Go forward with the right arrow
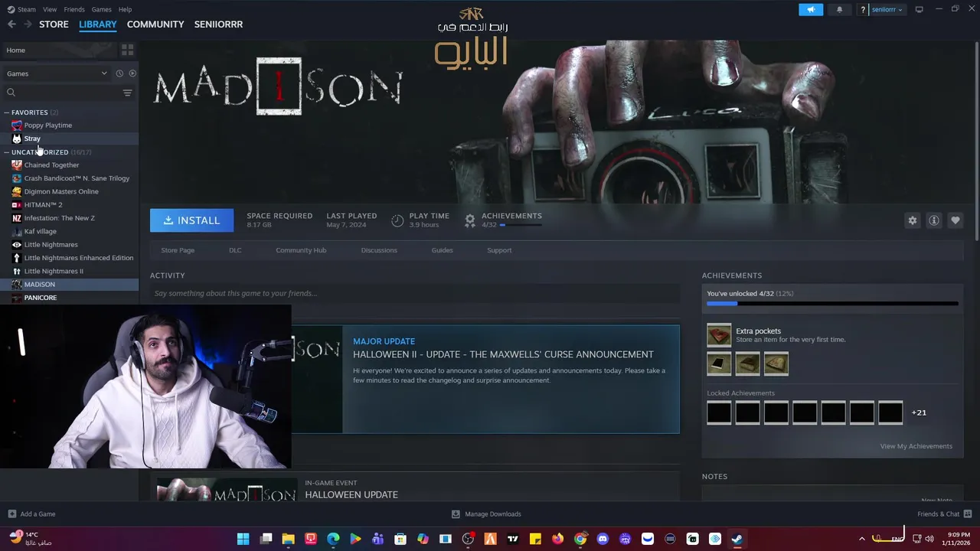980x551 pixels. [x=28, y=24]
